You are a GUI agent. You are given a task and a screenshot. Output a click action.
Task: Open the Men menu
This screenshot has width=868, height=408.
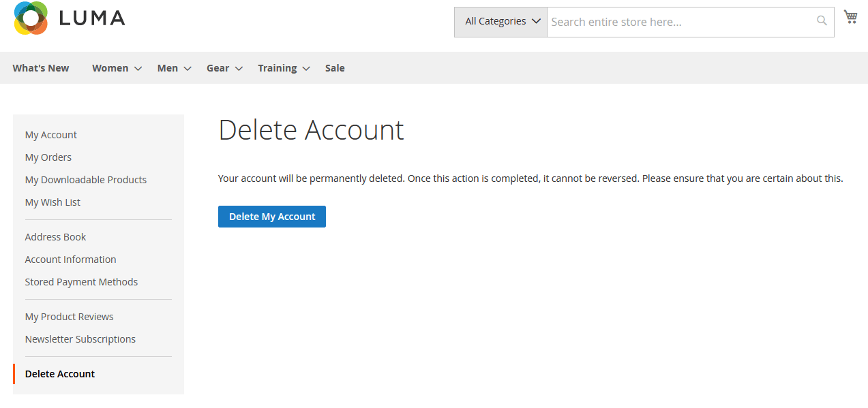(167, 67)
